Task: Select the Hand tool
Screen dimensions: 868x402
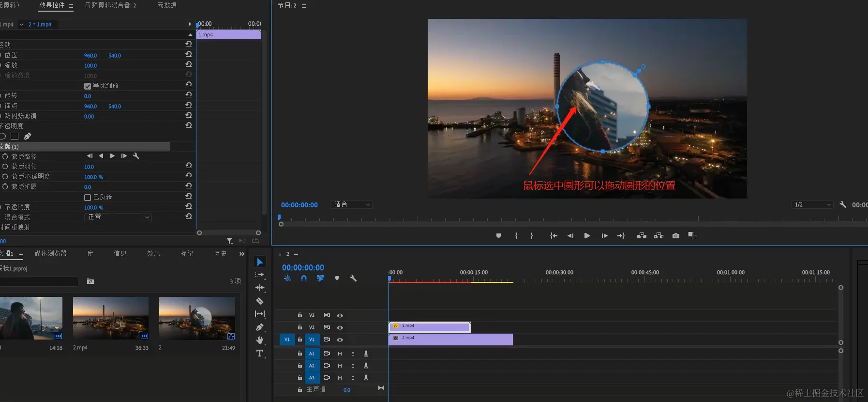Action: point(260,340)
